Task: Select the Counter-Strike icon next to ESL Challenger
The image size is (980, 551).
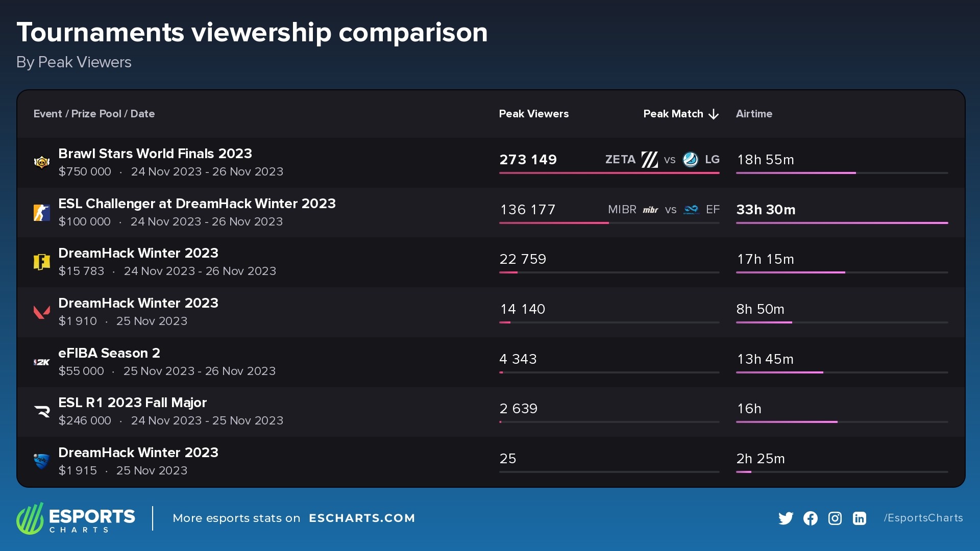Action: click(x=42, y=212)
